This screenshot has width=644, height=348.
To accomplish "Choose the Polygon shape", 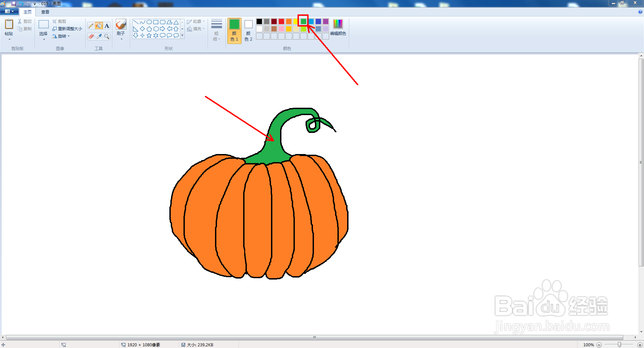I will [x=169, y=22].
